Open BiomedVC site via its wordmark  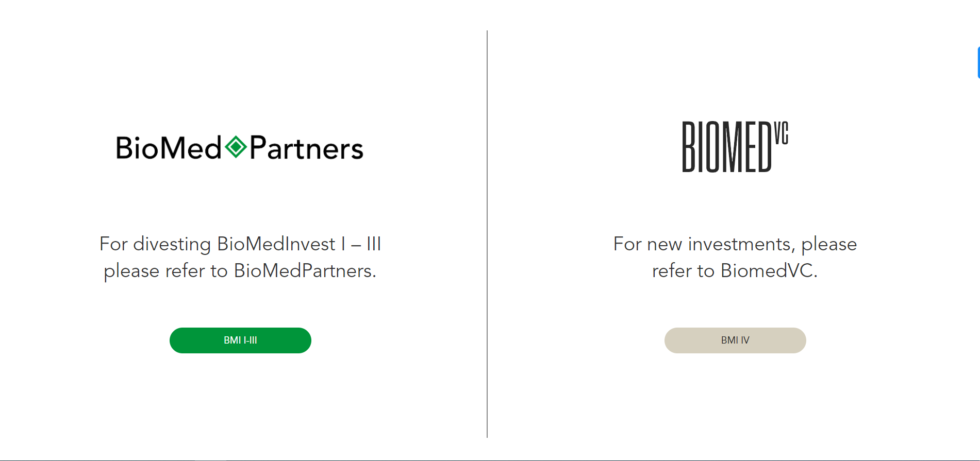point(734,146)
